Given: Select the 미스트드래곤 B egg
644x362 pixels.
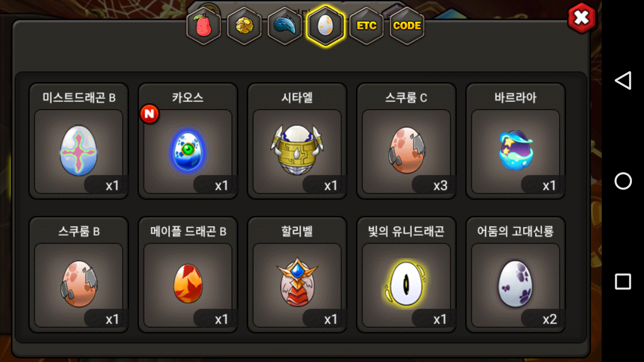Looking at the screenshot, I should point(79,141).
